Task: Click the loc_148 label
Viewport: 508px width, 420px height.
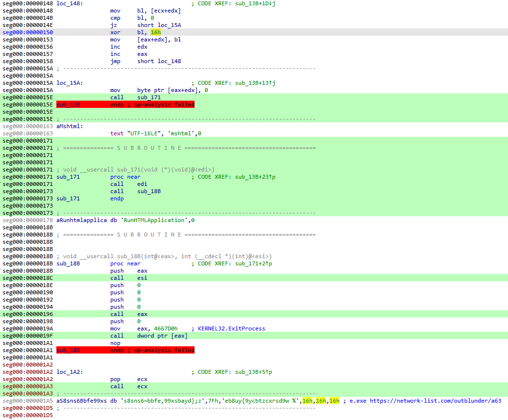Action: 70,3
